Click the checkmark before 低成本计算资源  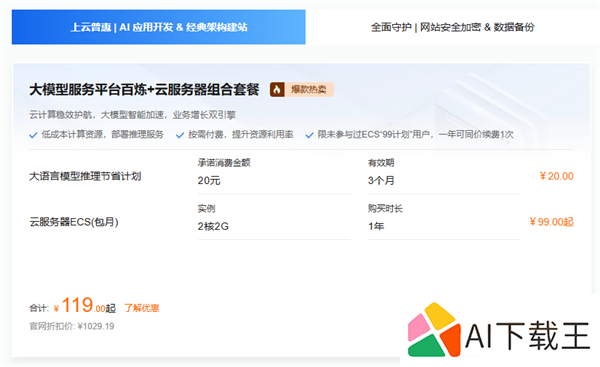point(33,135)
